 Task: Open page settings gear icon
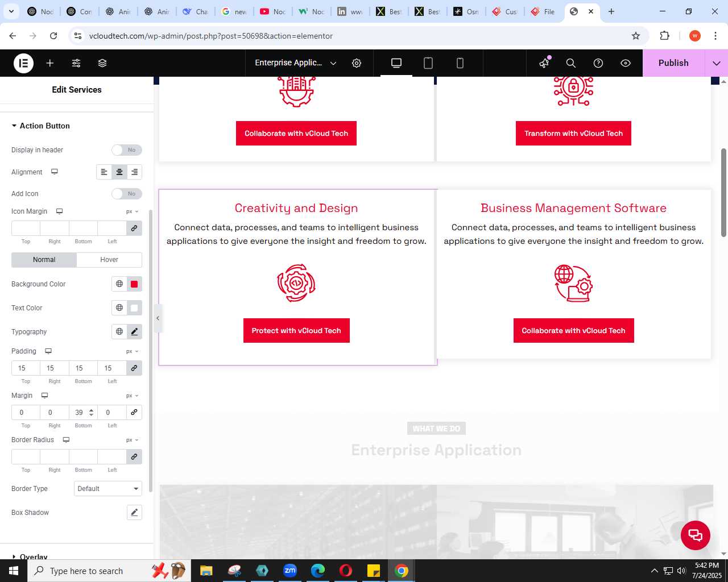357,63
